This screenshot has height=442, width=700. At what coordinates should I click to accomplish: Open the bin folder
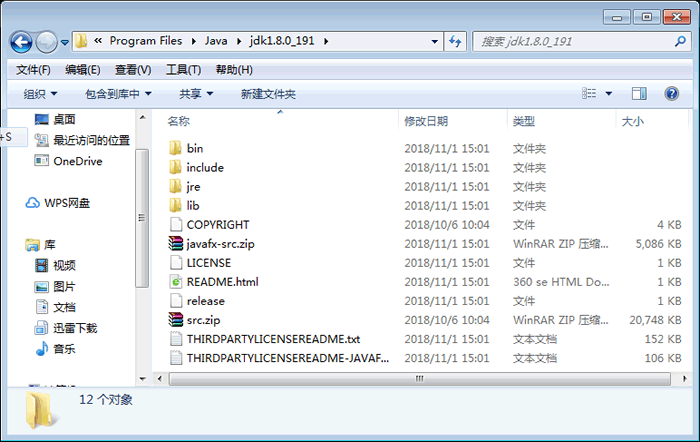click(x=195, y=148)
